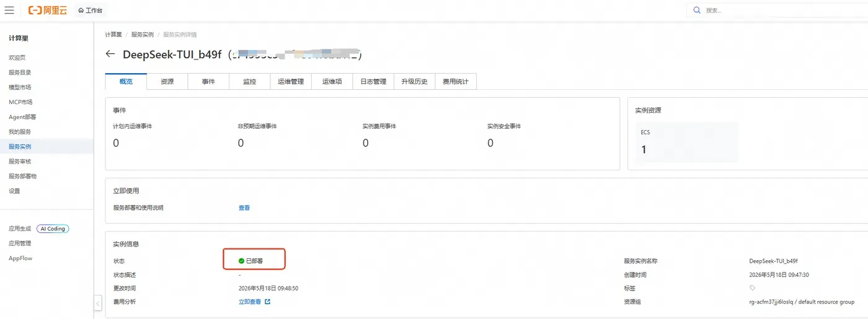
Task: Open 欢迎页 in the sidebar
Action: click(x=17, y=58)
